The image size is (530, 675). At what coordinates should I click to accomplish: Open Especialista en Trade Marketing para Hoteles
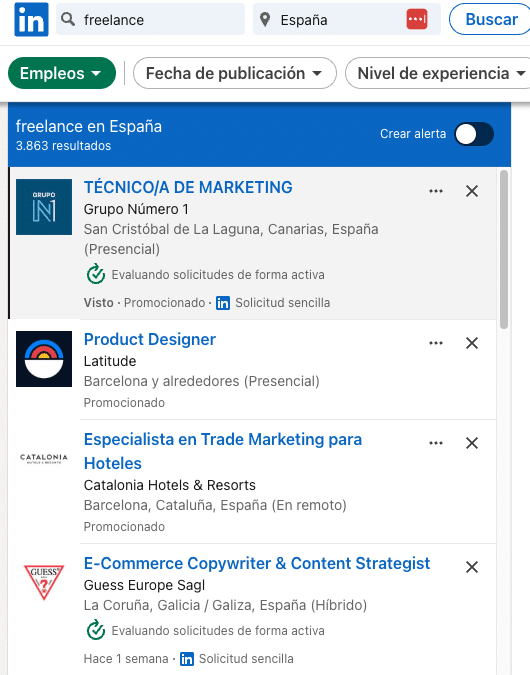click(x=223, y=451)
